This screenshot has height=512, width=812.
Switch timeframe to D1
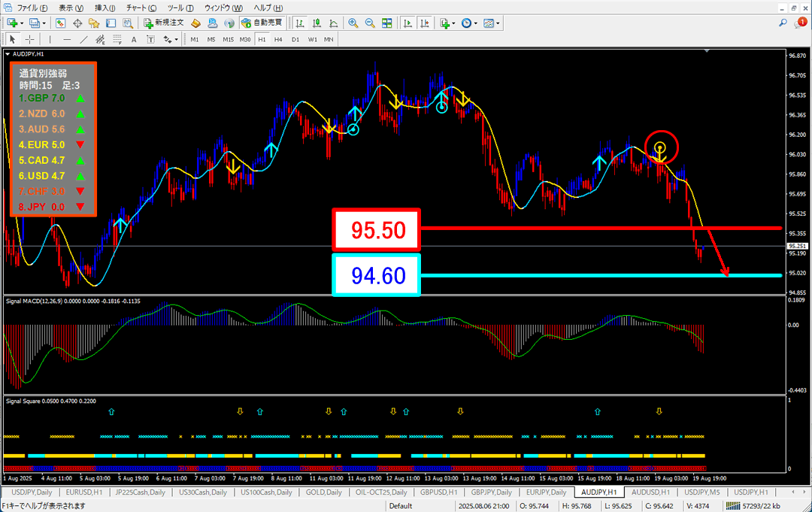(295, 39)
